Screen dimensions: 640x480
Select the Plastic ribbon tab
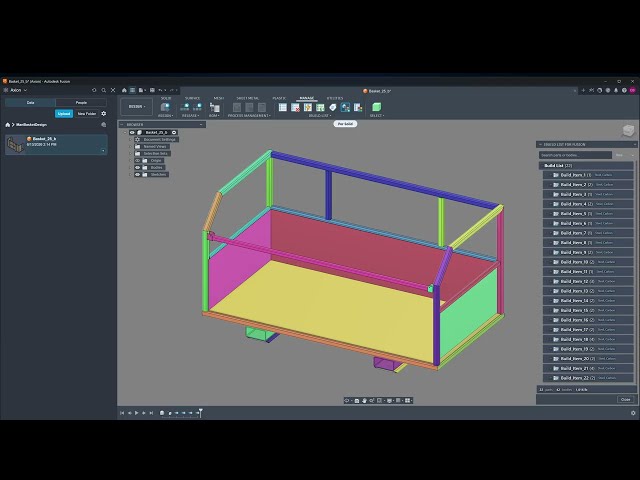pos(279,98)
